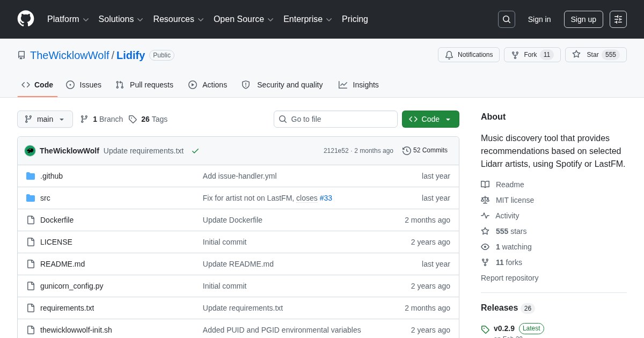644x338 pixels.
Task: Click the tag icon beside v0.2.9 release
Action: (485, 329)
